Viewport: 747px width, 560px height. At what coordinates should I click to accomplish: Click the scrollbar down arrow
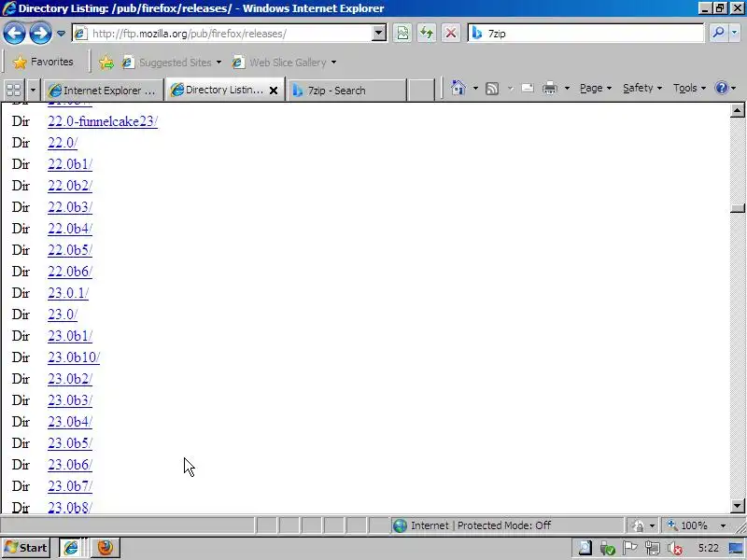tap(737, 506)
